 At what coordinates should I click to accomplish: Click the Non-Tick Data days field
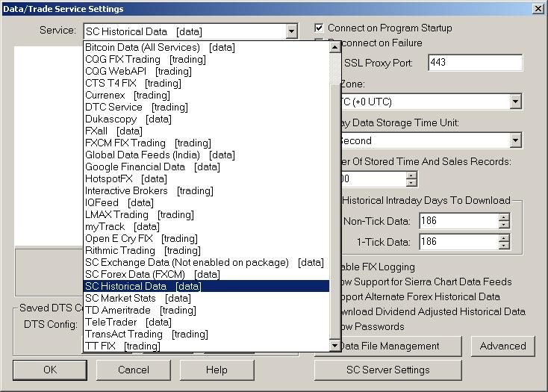tap(458, 221)
